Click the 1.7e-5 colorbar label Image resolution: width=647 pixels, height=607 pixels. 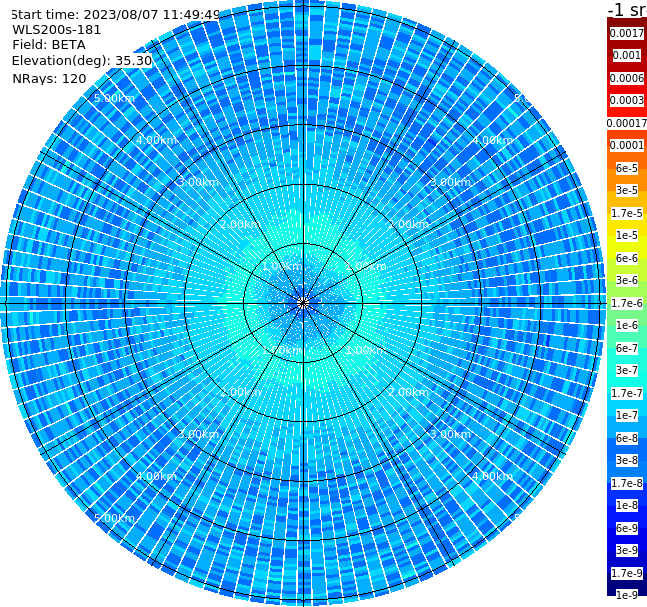coord(627,213)
